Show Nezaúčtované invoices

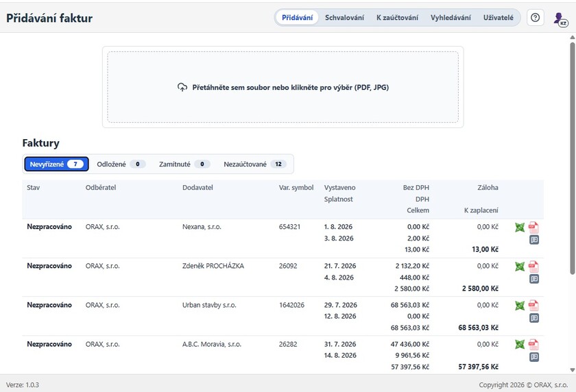pyautogui.click(x=254, y=164)
